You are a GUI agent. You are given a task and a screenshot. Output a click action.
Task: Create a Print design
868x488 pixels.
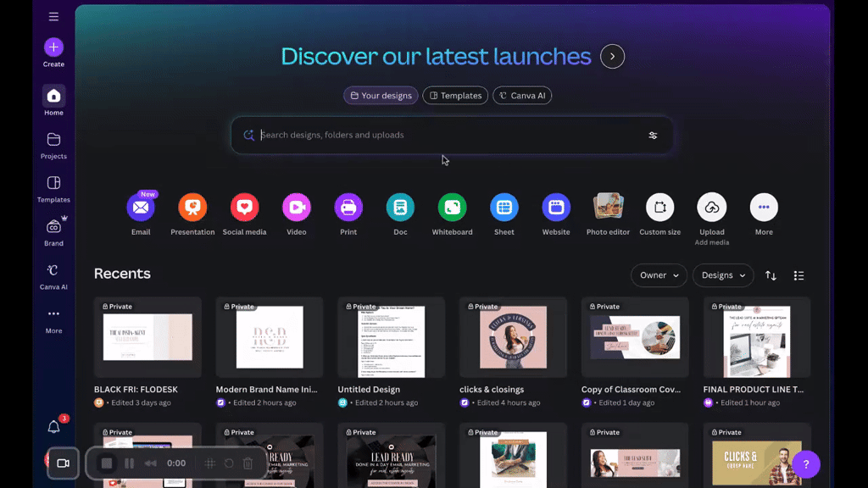coord(348,208)
